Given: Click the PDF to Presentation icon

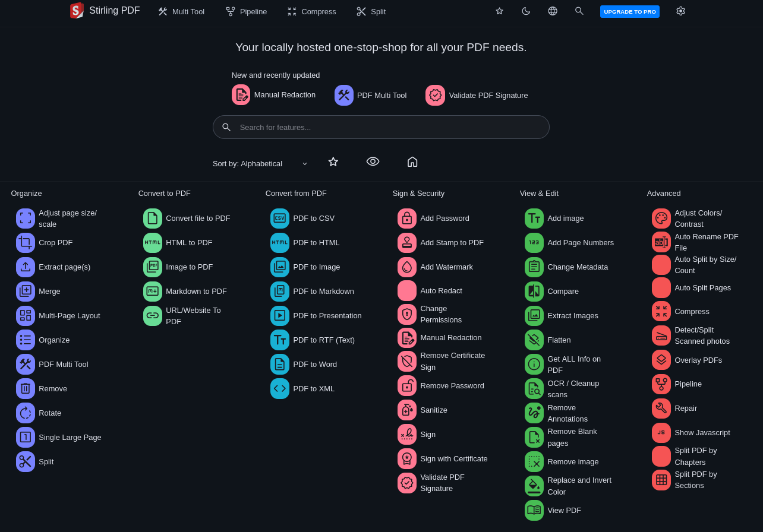Looking at the screenshot, I should (x=280, y=316).
